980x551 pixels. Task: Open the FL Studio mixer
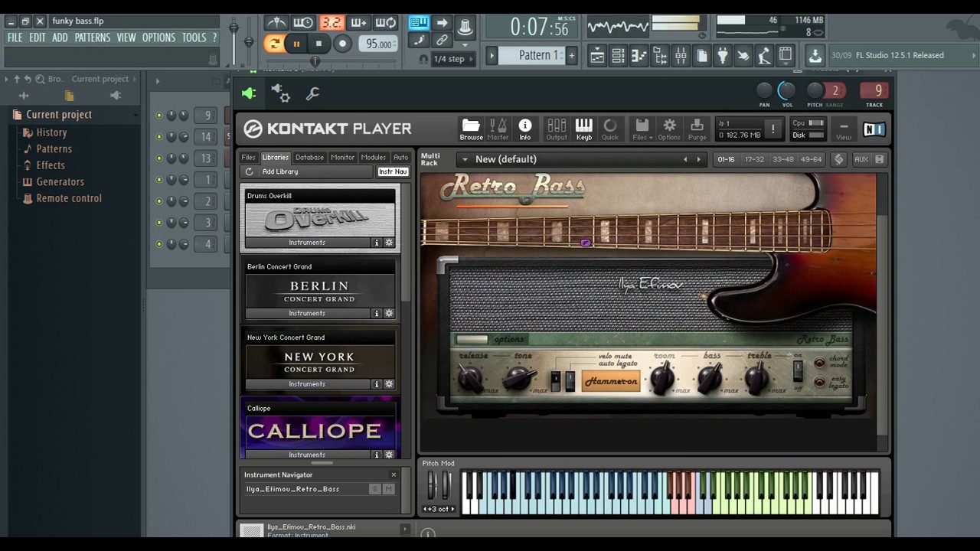tap(681, 55)
